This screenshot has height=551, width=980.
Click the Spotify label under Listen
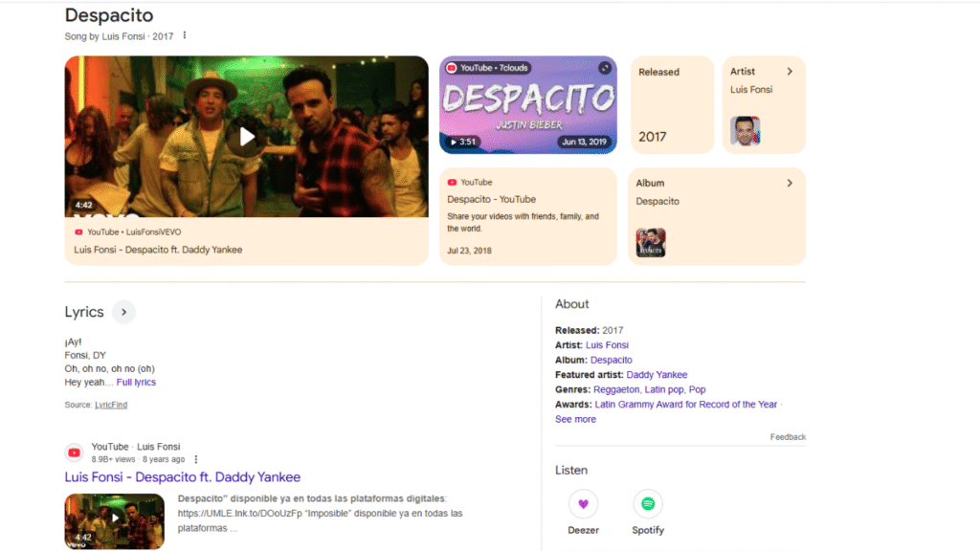click(x=648, y=530)
